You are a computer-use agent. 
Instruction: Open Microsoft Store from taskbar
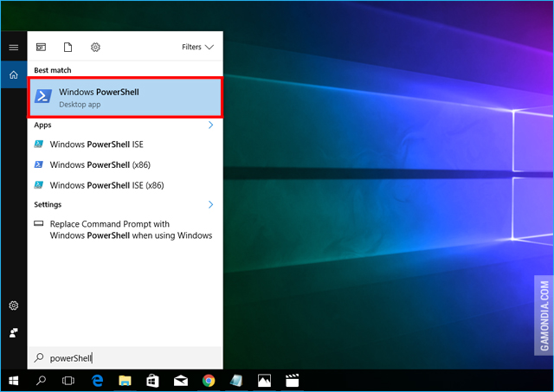click(152, 381)
